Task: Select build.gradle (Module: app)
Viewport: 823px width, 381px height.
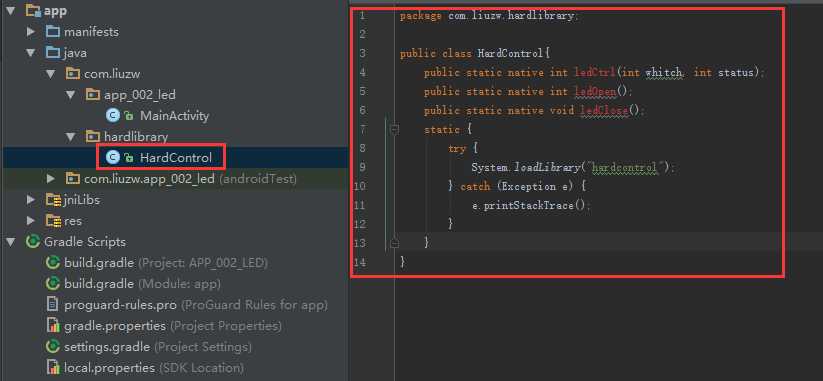Action: click(142, 284)
